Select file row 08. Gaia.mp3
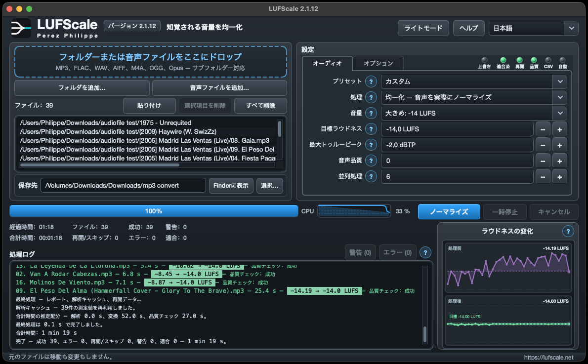Image resolution: width=588 pixels, height=364 pixels. pyautogui.click(x=148, y=141)
